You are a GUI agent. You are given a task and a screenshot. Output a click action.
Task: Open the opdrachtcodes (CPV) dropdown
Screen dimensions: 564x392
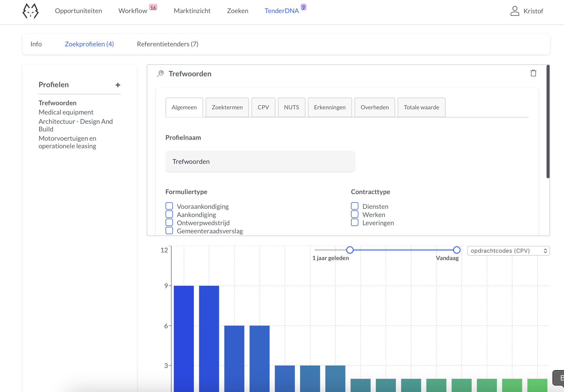pyautogui.click(x=508, y=251)
